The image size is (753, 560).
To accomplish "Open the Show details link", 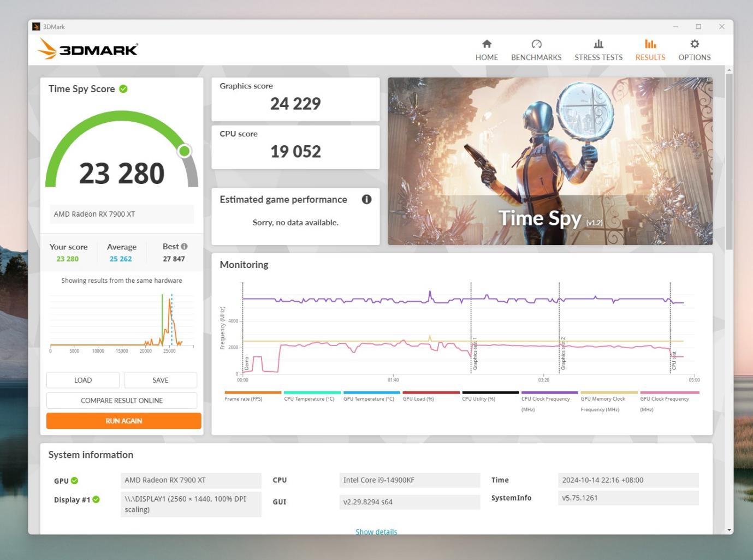I will pos(376,531).
